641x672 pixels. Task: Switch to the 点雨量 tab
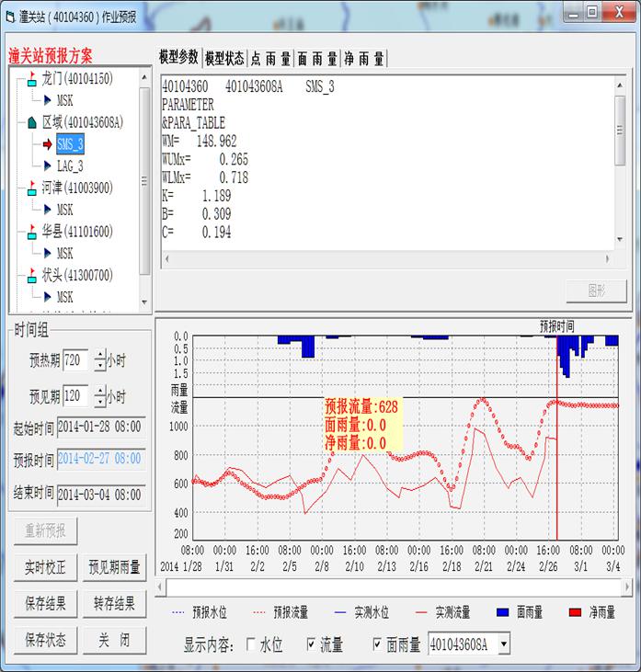[270, 58]
